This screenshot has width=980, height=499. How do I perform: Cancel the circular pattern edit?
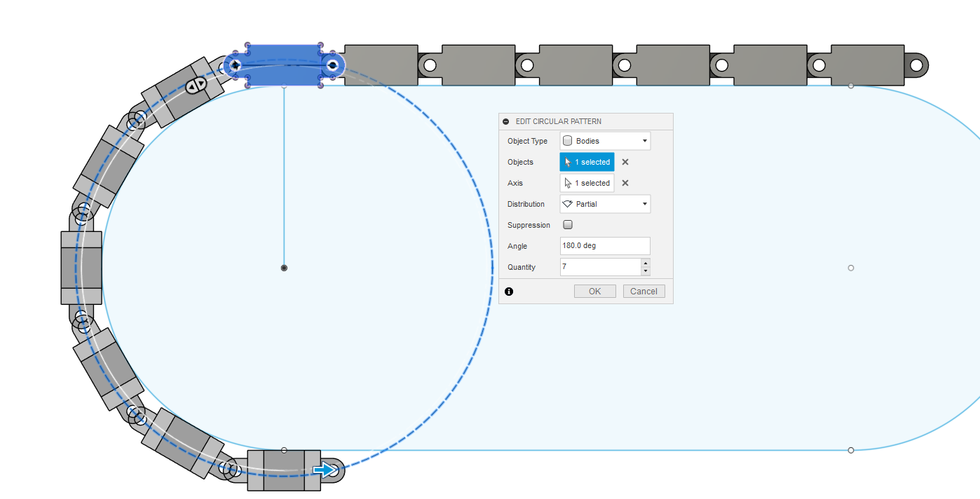pyautogui.click(x=644, y=292)
